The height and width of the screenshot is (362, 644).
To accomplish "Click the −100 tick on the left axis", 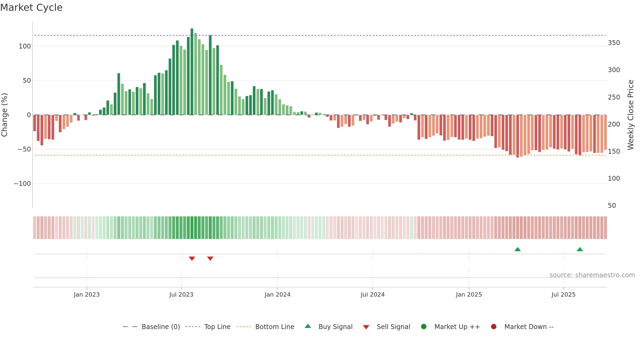I will click(x=22, y=184).
